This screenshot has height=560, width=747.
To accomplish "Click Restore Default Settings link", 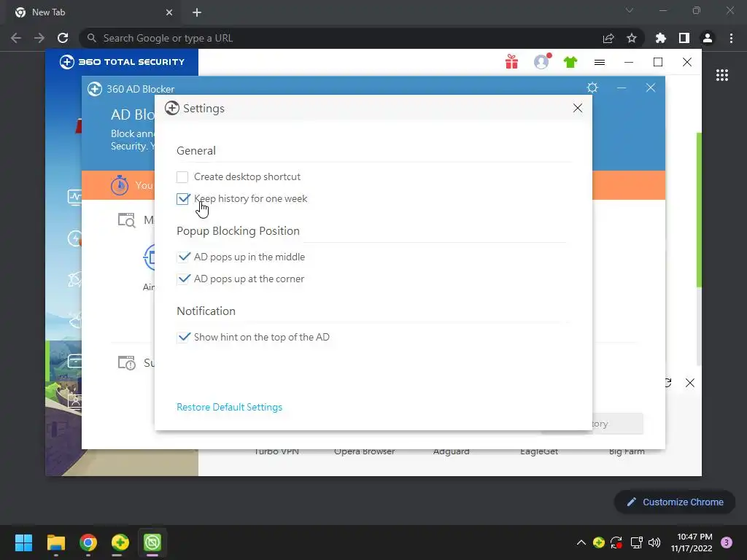I will pos(229,407).
